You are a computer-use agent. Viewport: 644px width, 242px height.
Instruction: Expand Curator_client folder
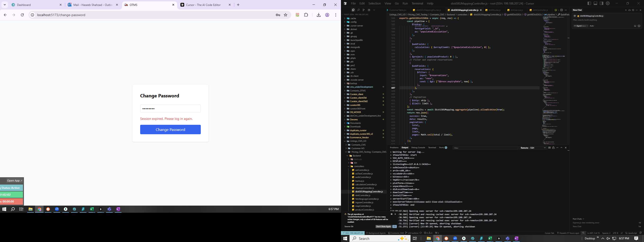[357, 94]
